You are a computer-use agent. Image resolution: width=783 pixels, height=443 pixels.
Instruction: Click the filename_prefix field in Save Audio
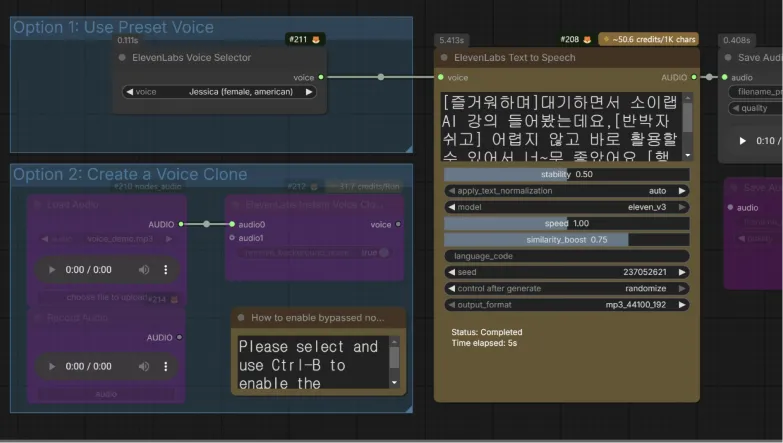[x=756, y=92]
